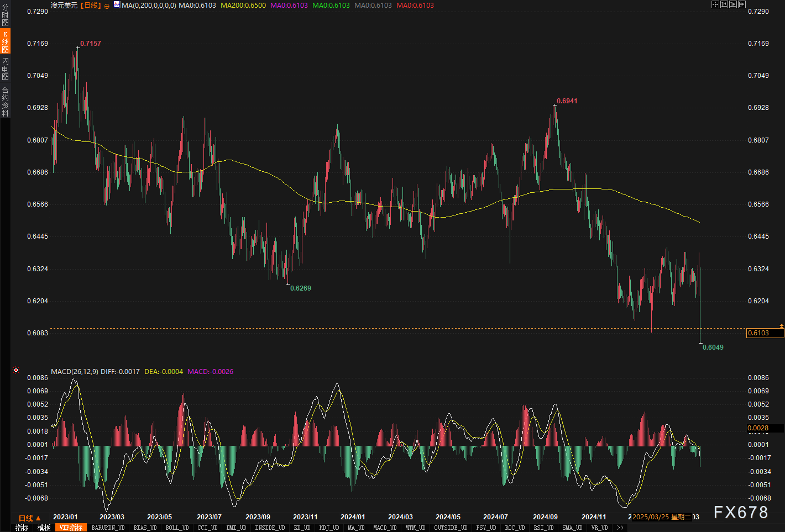Click the 指标 indicator button
This screenshot has height=532, width=785.
(22, 528)
